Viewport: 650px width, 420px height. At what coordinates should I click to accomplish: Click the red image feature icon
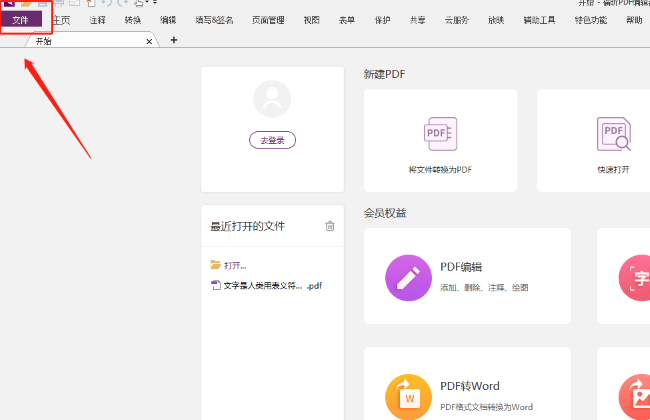tap(635, 396)
